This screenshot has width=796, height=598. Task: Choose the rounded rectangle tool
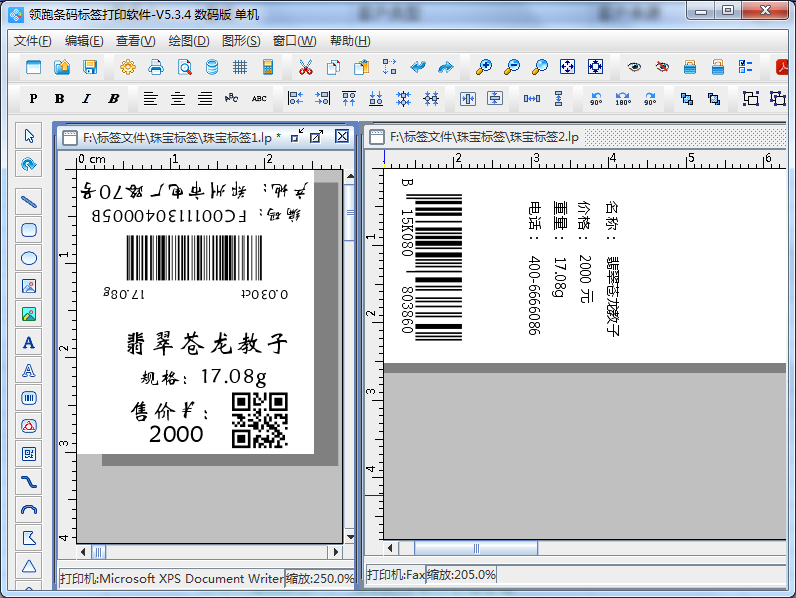point(29,229)
